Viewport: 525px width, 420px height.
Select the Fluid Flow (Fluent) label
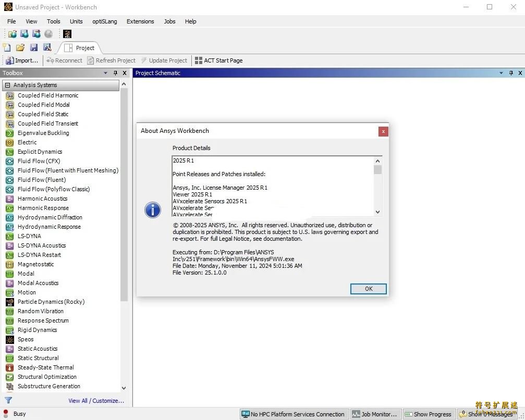pos(42,180)
